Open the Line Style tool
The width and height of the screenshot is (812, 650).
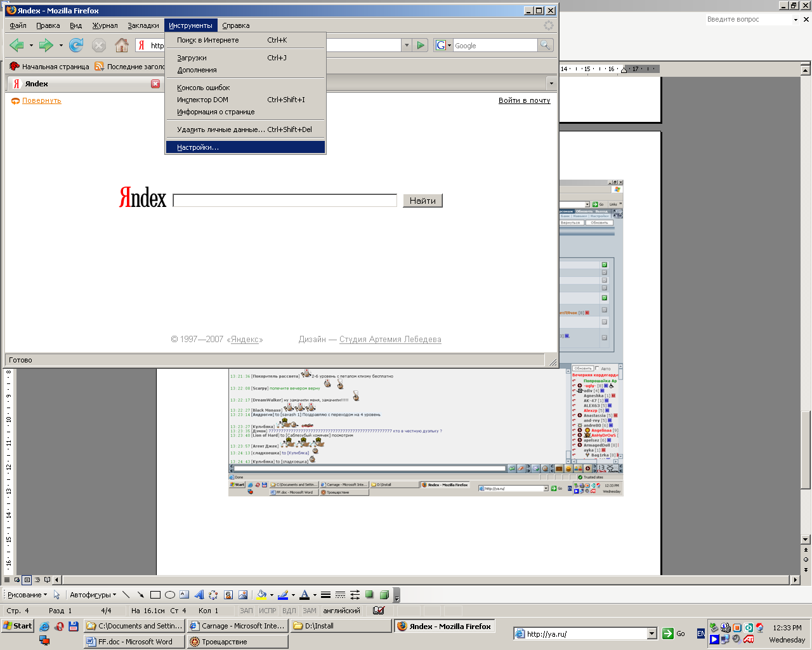click(x=325, y=595)
